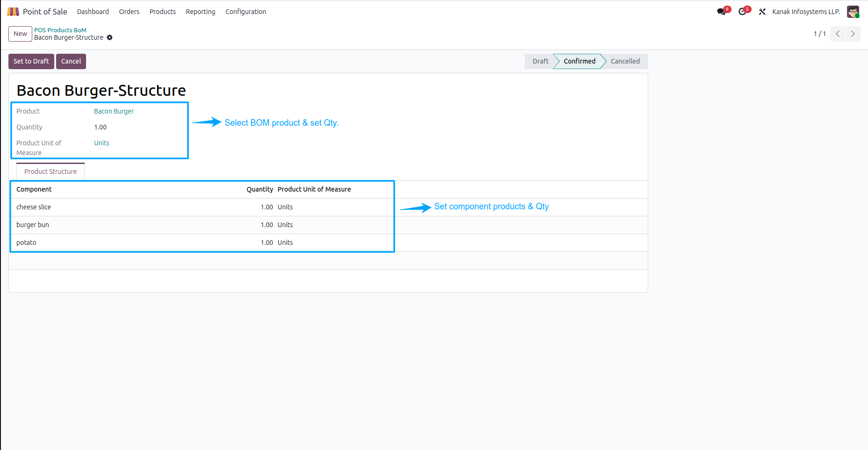Create a New record
Image resolution: width=868 pixels, height=450 pixels.
(x=20, y=34)
